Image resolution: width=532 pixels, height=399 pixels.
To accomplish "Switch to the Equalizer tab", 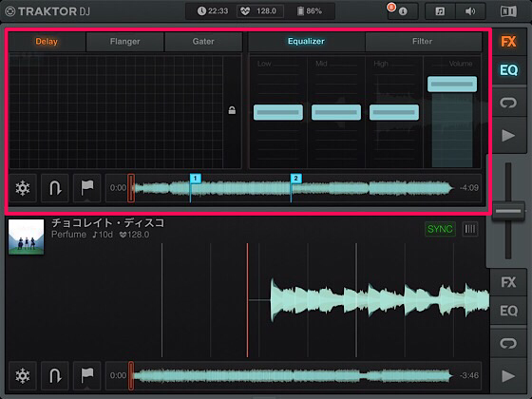I will click(306, 42).
